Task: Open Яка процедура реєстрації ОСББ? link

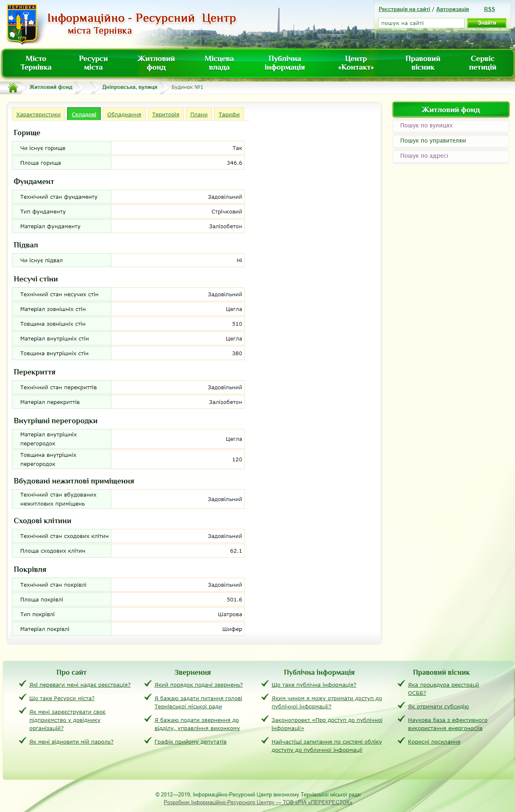Action: (443, 689)
